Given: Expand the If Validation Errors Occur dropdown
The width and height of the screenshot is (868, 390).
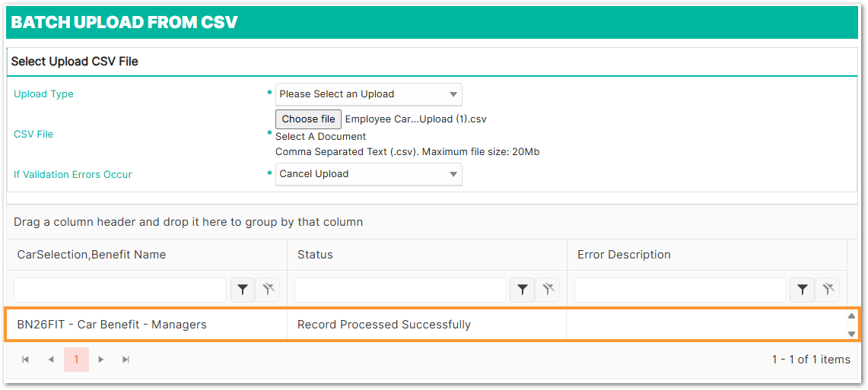Looking at the screenshot, I should pyautogui.click(x=369, y=174).
